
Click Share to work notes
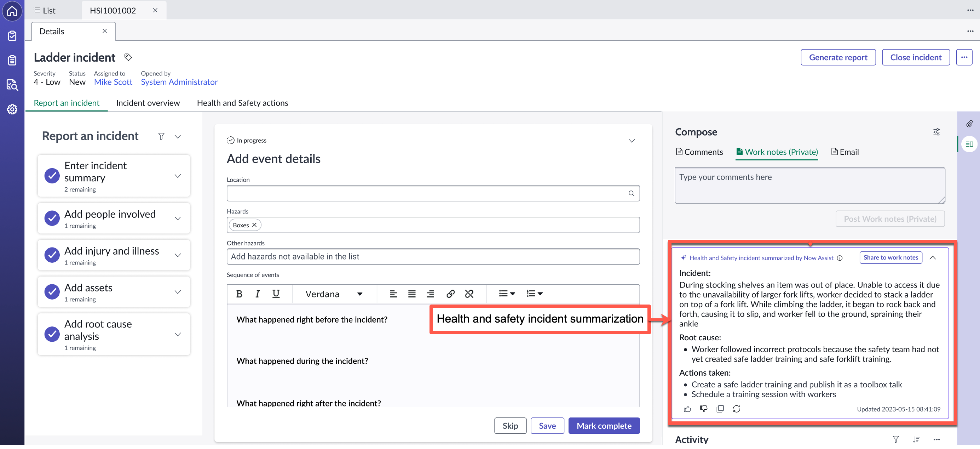click(x=890, y=257)
